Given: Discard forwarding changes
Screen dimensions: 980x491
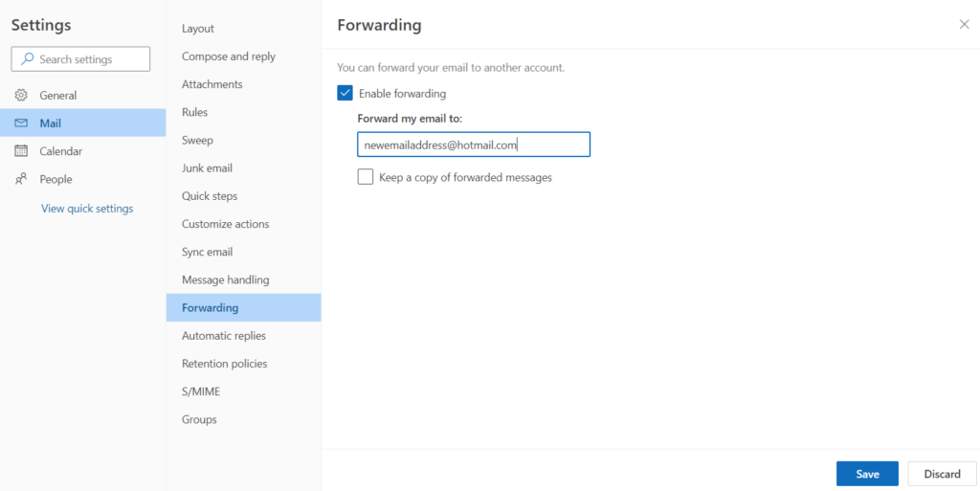Looking at the screenshot, I should [943, 474].
